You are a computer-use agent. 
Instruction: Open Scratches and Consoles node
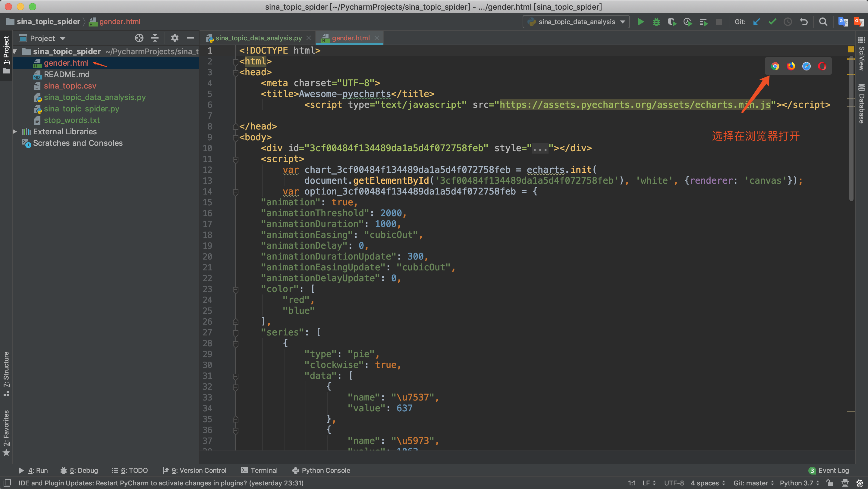pos(105,143)
